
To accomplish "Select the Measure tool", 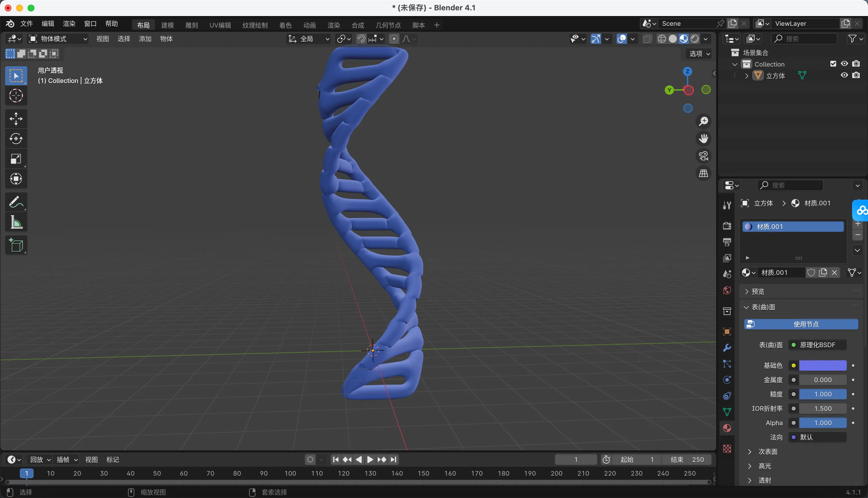I will click(x=16, y=222).
